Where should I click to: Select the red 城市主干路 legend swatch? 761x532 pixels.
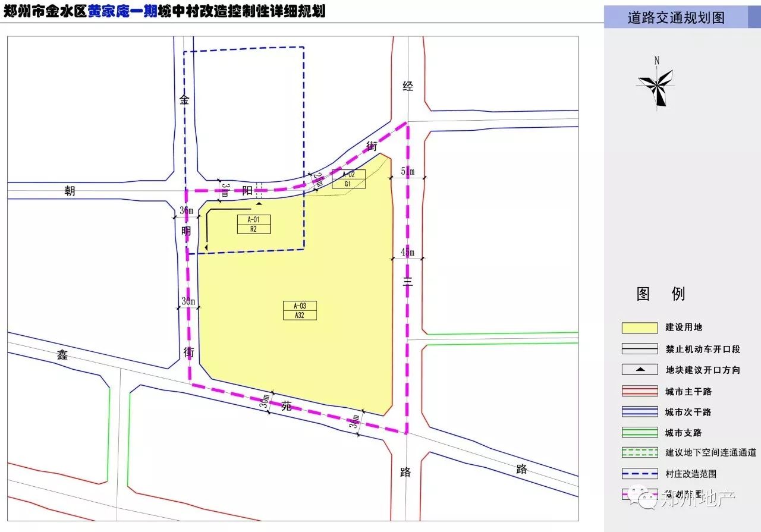click(x=640, y=391)
